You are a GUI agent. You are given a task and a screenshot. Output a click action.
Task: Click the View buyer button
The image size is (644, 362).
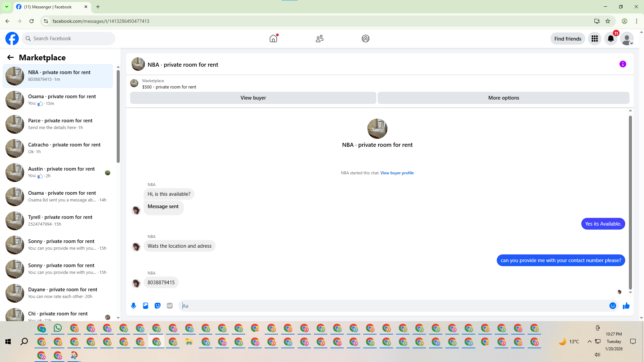click(x=253, y=98)
